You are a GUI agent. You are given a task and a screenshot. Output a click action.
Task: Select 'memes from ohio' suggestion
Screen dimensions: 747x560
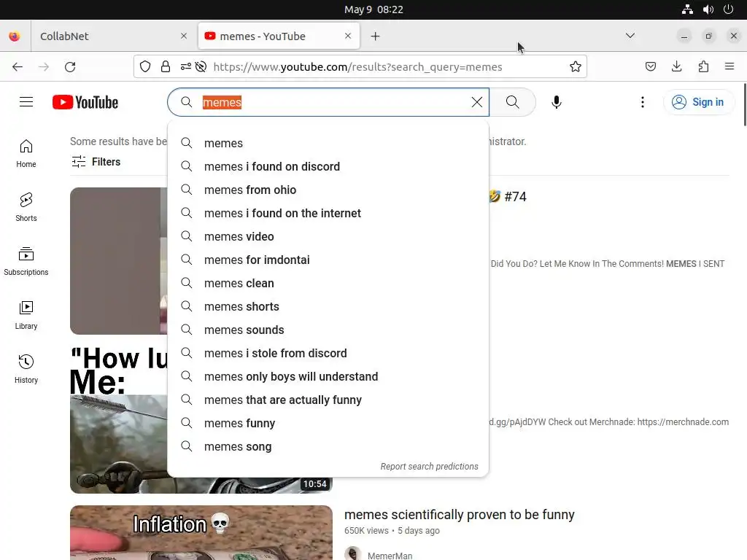coord(328,190)
